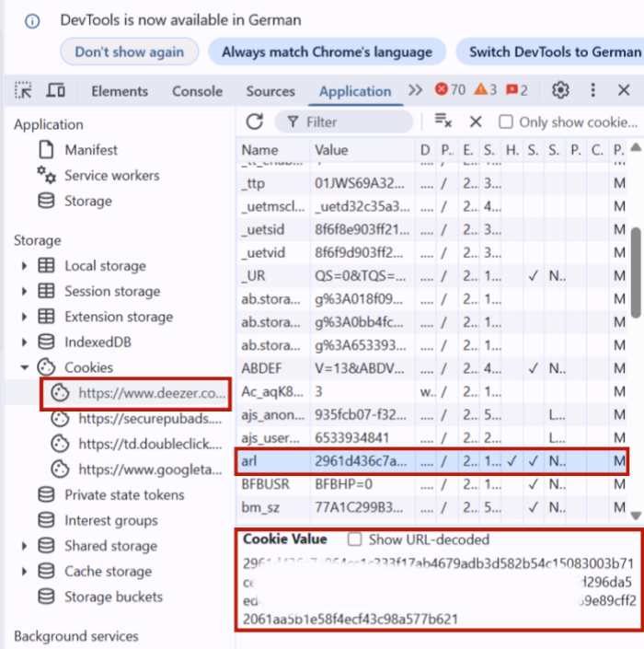The width and height of the screenshot is (644, 649).
Task: Open the DevTools three-dots menu
Action: point(592,90)
